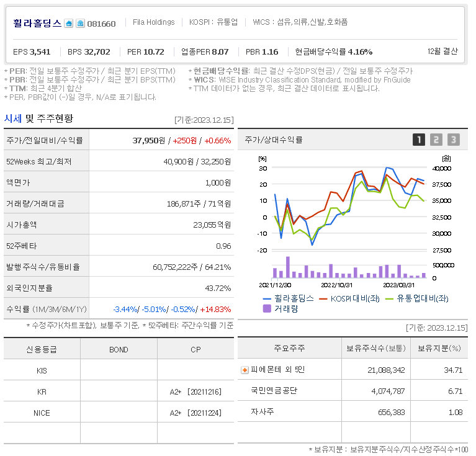Screen dimensions: 476x456
Task: Click market cap 23,055억원
Action: point(212,225)
